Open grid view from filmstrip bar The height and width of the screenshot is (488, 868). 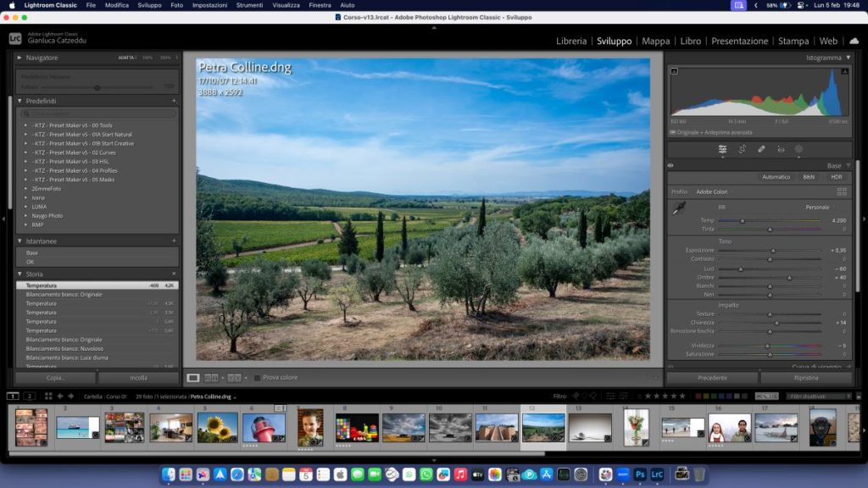coord(48,396)
